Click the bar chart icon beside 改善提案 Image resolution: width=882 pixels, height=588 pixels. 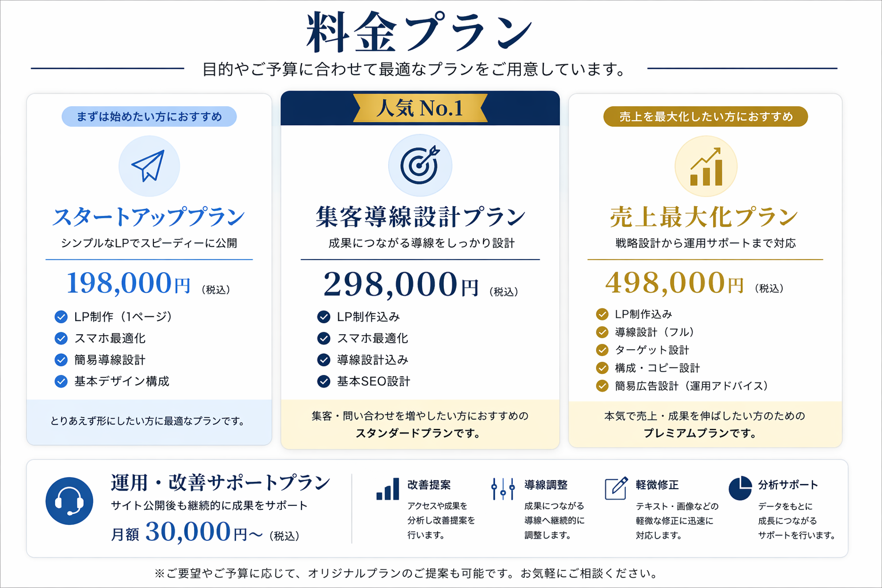tap(388, 489)
